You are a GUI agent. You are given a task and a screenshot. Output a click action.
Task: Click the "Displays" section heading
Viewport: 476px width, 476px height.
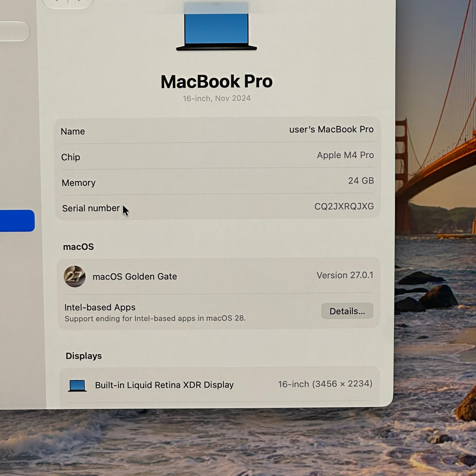84,356
